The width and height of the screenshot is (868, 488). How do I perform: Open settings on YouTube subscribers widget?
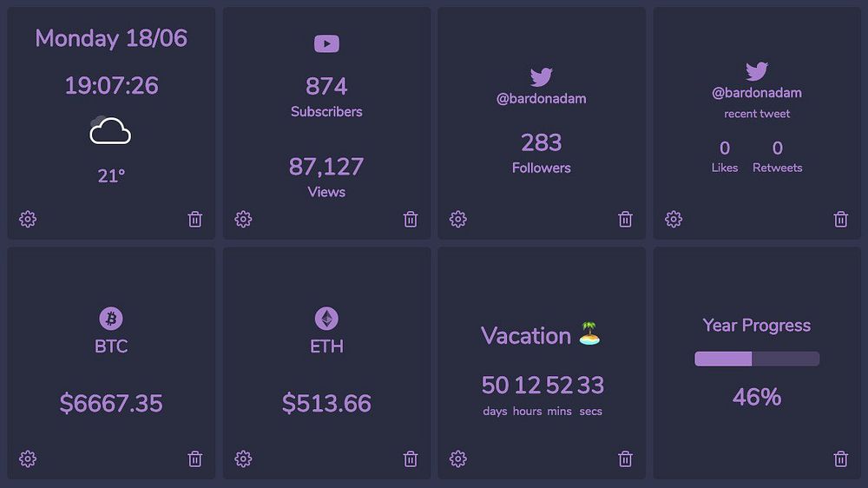(243, 220)
